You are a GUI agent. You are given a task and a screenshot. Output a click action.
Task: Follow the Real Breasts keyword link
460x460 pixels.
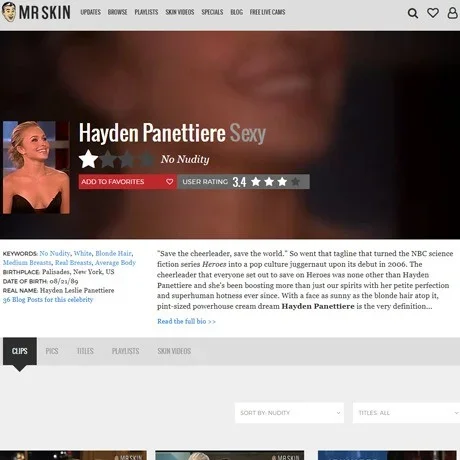tap(73, 263)
